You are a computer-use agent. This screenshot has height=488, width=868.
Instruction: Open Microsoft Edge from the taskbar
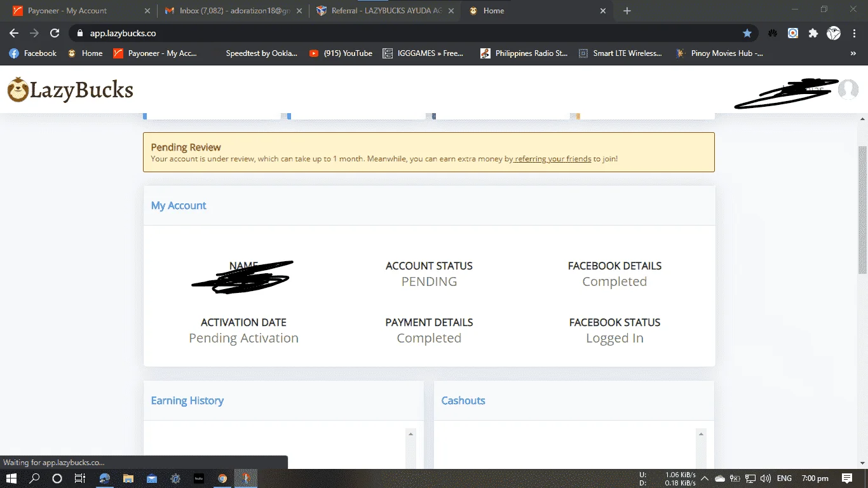tap(105, 478)
